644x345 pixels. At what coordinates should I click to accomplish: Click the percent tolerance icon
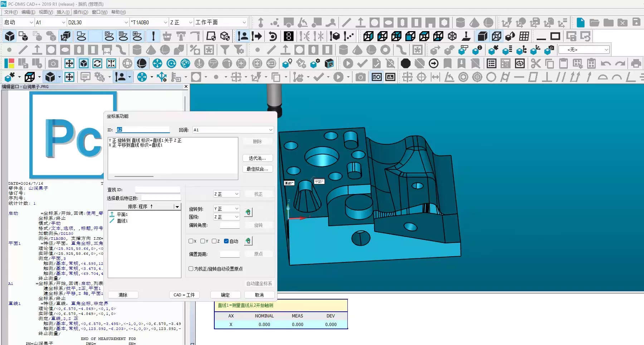195,50
